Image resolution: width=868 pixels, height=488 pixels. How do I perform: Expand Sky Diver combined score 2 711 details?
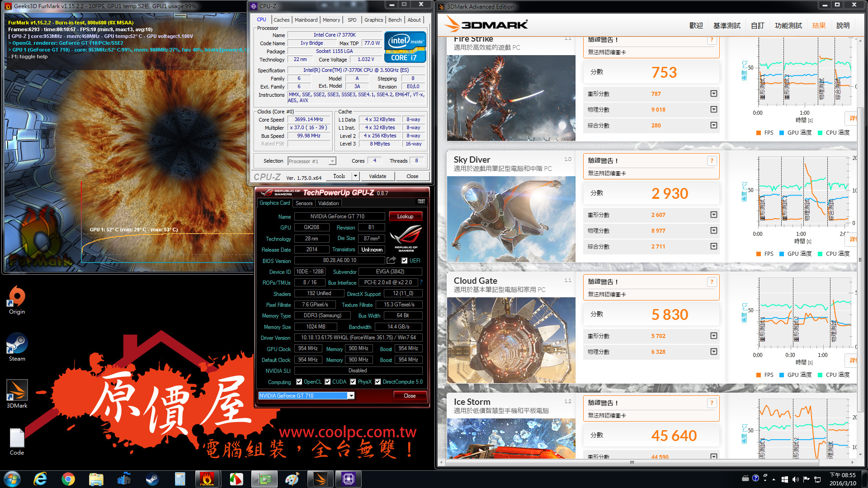(714, 246)
